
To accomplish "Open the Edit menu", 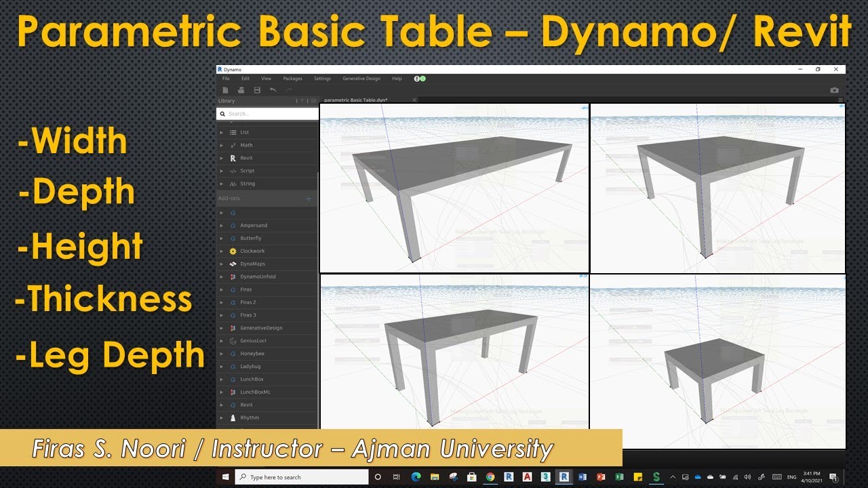I will 245,79.
